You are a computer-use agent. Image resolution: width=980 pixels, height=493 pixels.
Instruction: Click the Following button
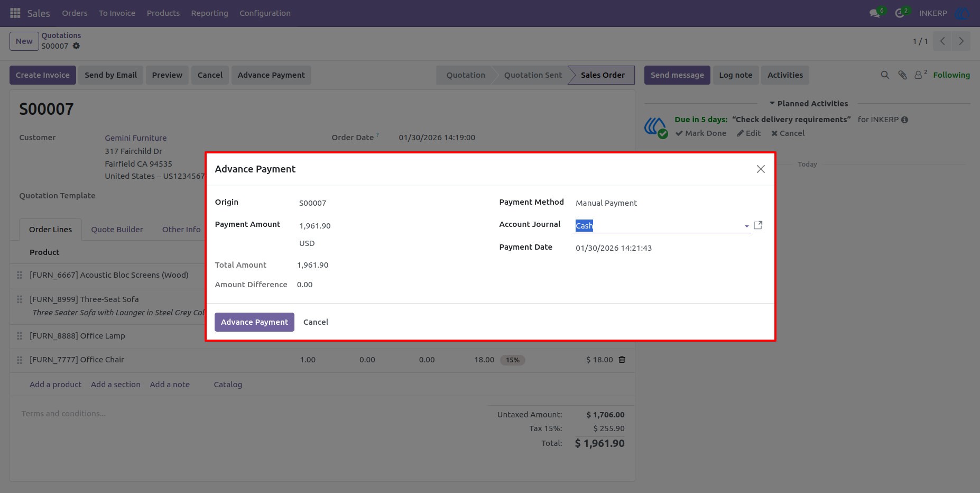pos(951,75)
